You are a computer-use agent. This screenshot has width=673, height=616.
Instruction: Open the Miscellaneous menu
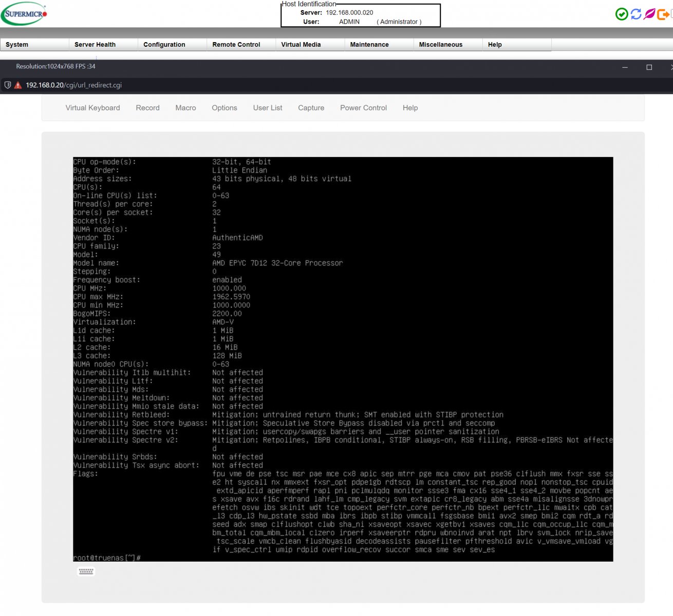coord(447,45)
